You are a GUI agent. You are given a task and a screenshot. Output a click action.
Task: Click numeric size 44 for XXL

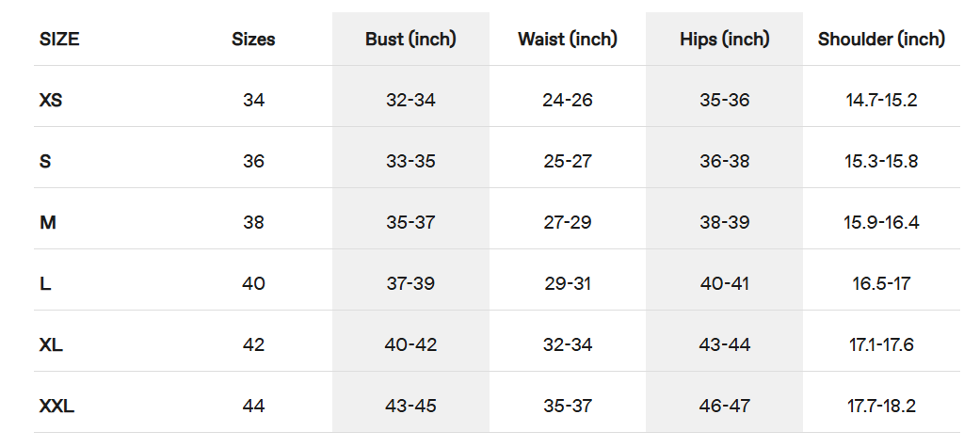(x=253, y=407)
